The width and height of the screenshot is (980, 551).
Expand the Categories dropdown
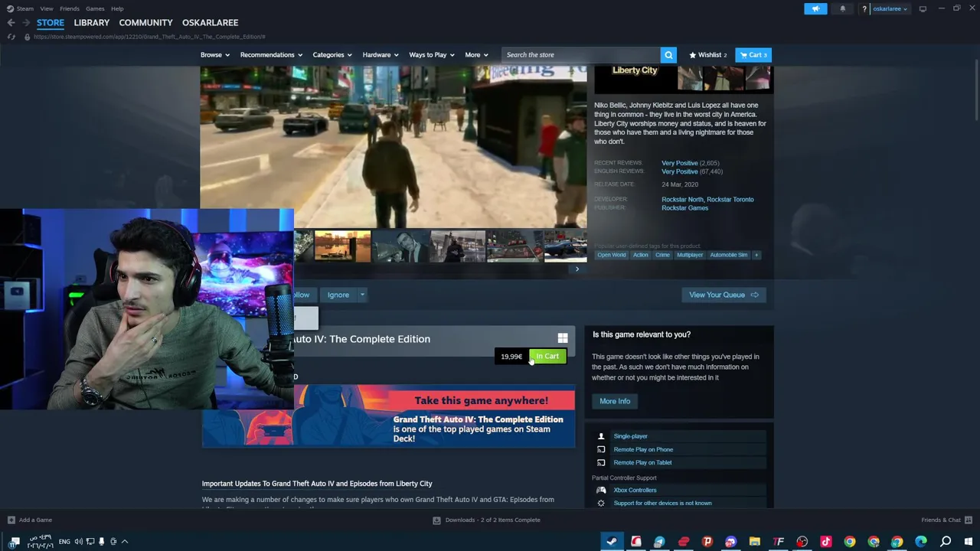pos(332,55)
